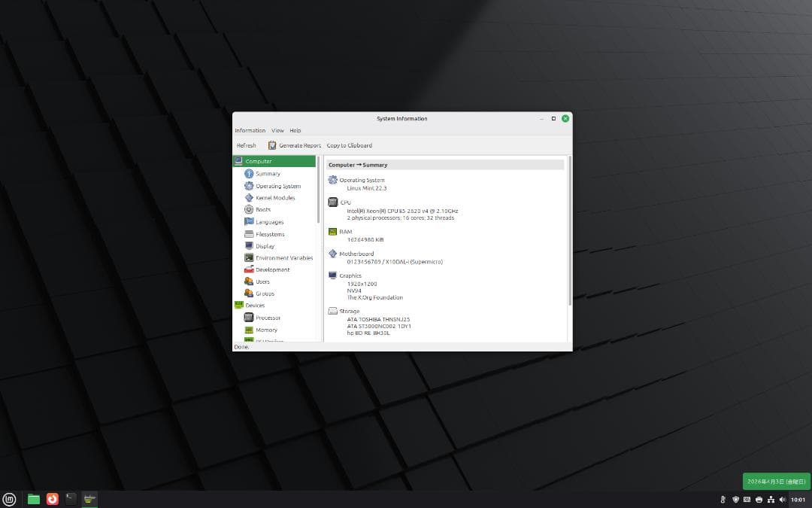Open the update manager shield tray icon
Viewport: 812px width, 508px height.
pos(735,500)
